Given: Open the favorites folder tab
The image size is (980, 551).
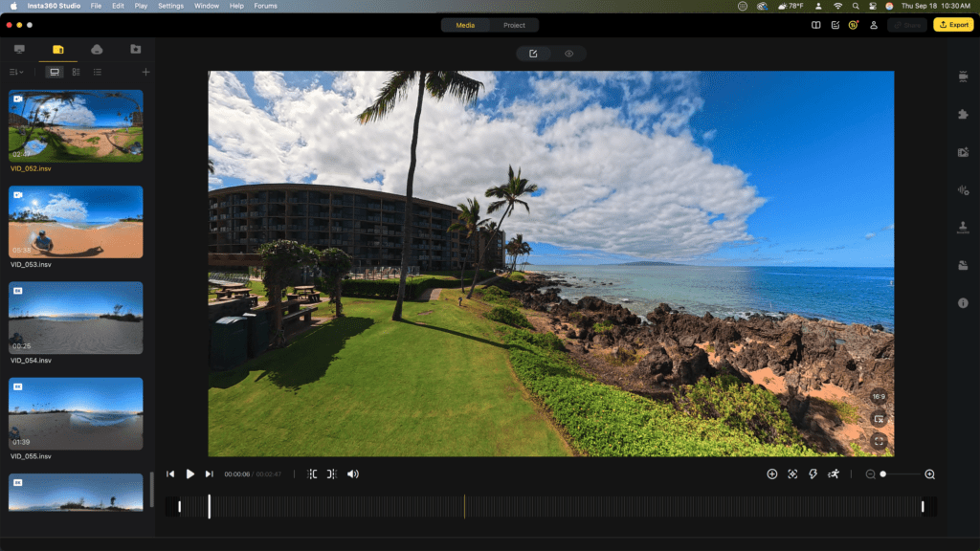Looking at the screenshot, I should tap(135, 49).
